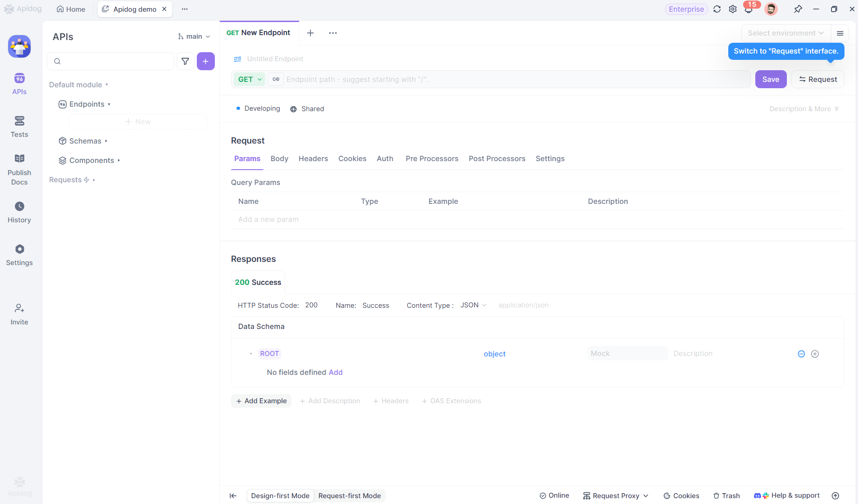
Task: Switch to Request-first Mode
Action: pyautogui.click(x=349, y=495)
